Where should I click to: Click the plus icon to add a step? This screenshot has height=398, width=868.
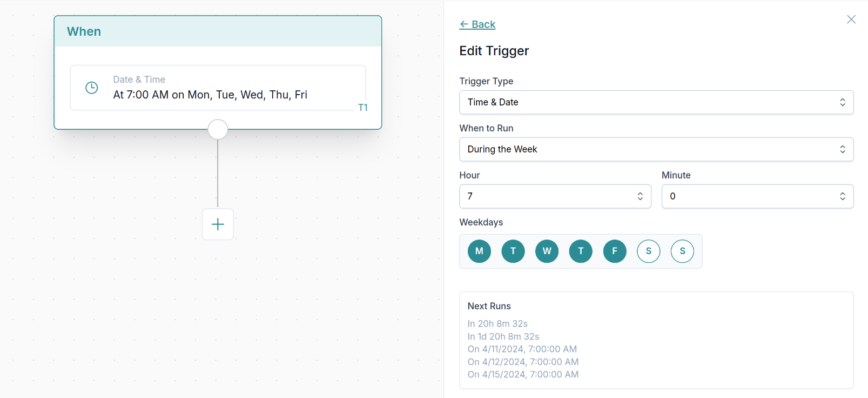click(x=218, y=224)
